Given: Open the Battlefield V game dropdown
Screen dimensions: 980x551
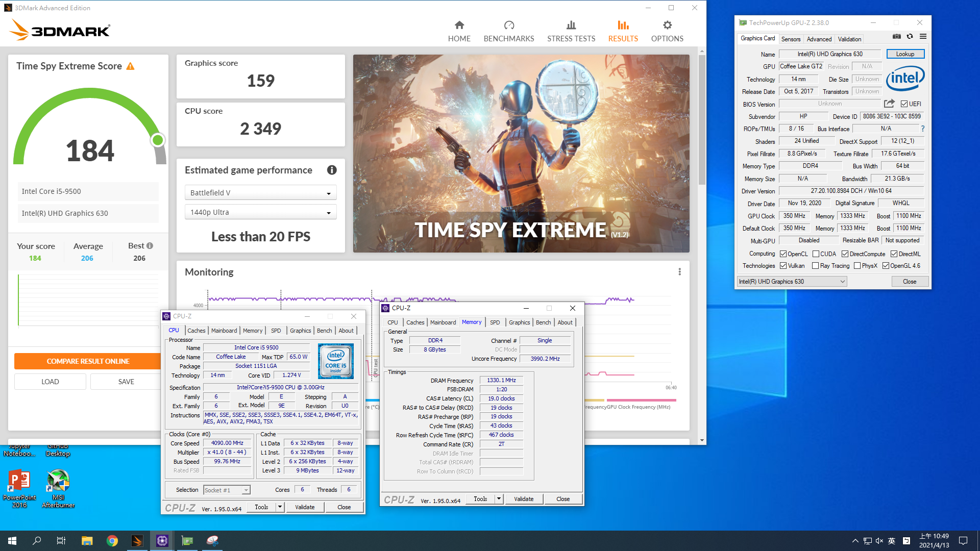Looking at the screenshot, I should pos(260,192).
